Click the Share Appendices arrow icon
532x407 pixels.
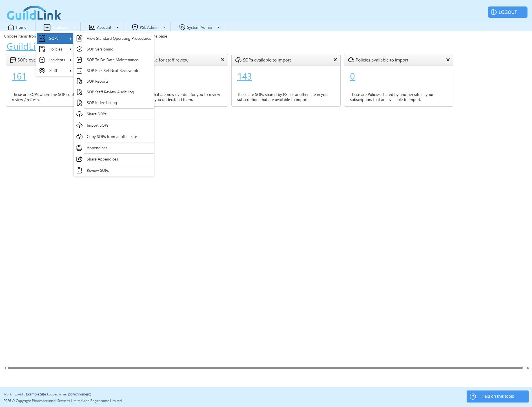tap(79, 159)
